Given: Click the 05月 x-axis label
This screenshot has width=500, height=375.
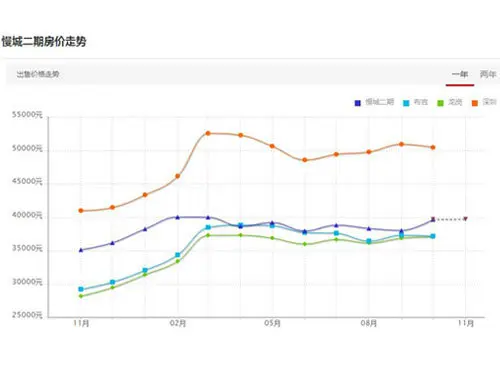Looking at the screenshot, I should tap(272, 323).
